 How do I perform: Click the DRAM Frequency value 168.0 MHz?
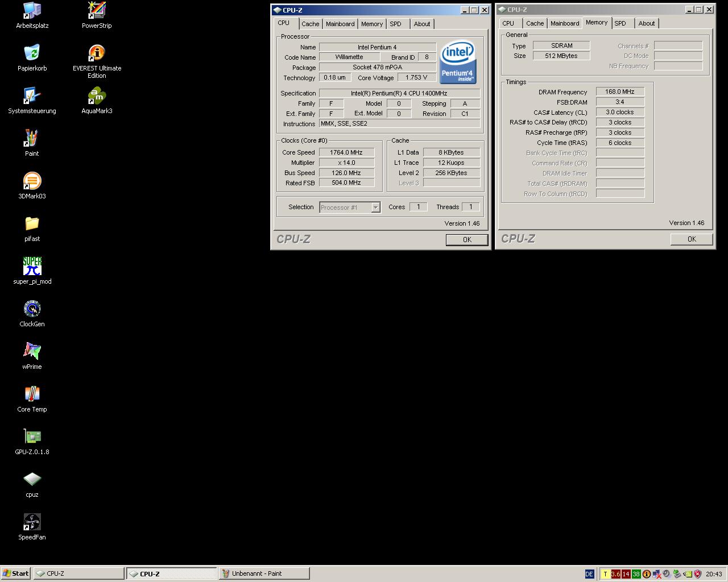620,92
